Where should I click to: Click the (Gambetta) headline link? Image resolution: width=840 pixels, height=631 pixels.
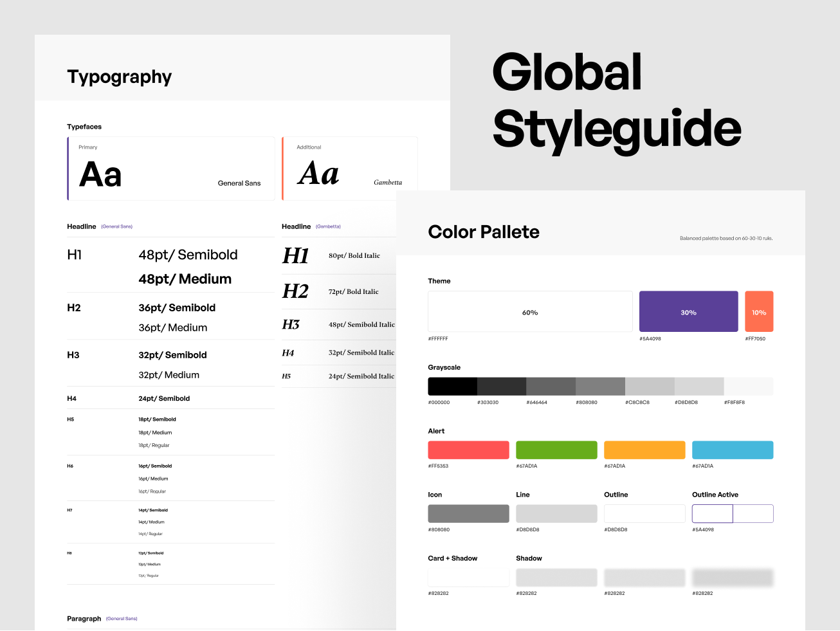pos(327,226)
